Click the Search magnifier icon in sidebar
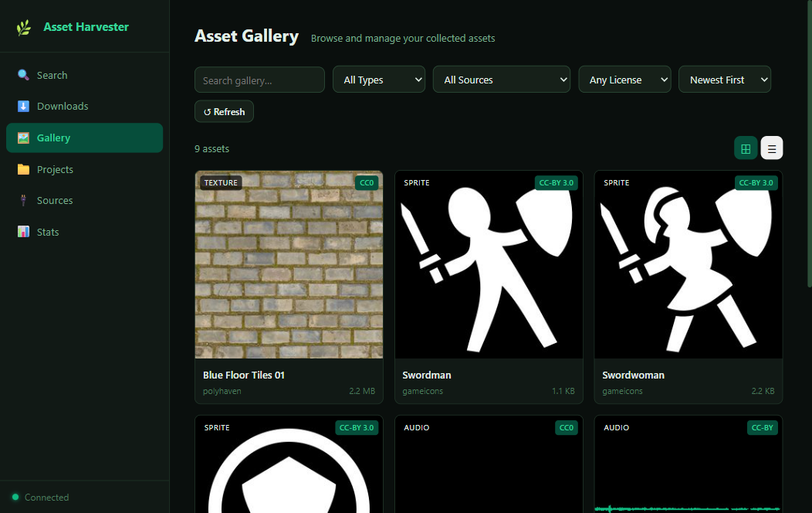 click(x=23, y=75)
